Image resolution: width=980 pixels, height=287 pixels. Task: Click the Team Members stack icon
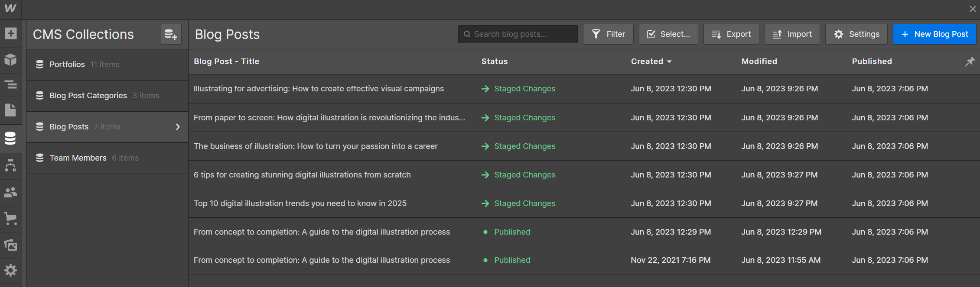click(39, 158)
